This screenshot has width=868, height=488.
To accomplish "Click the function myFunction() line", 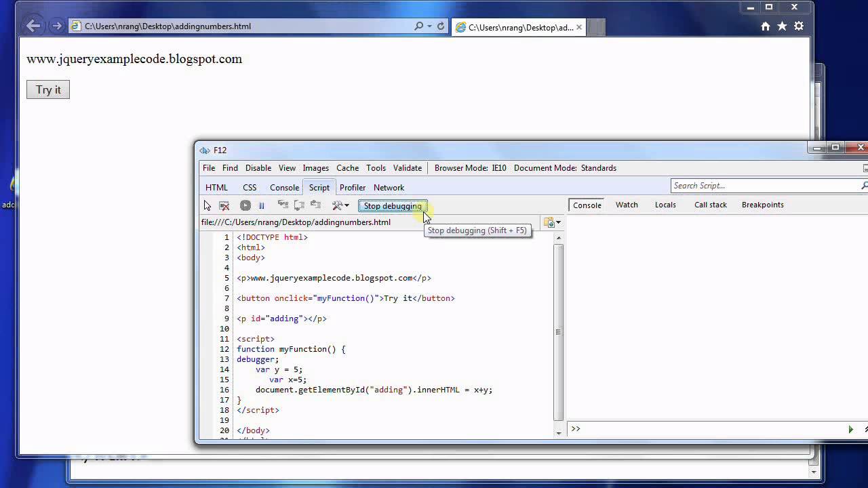I will tap(291, 349).
